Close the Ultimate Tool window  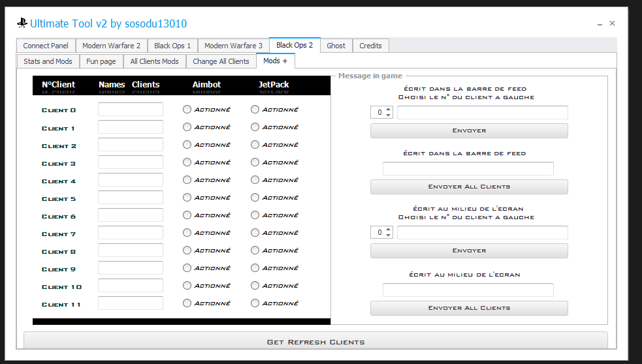612,23
